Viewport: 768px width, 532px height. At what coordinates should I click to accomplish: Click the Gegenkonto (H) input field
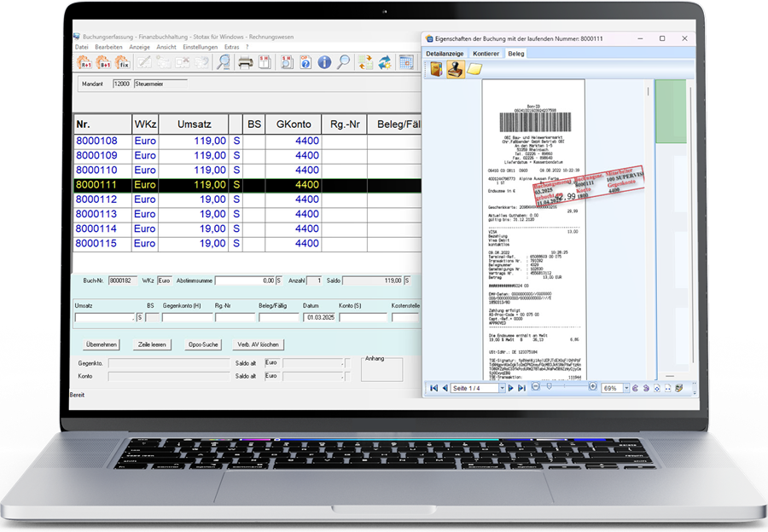pos(188,318)
